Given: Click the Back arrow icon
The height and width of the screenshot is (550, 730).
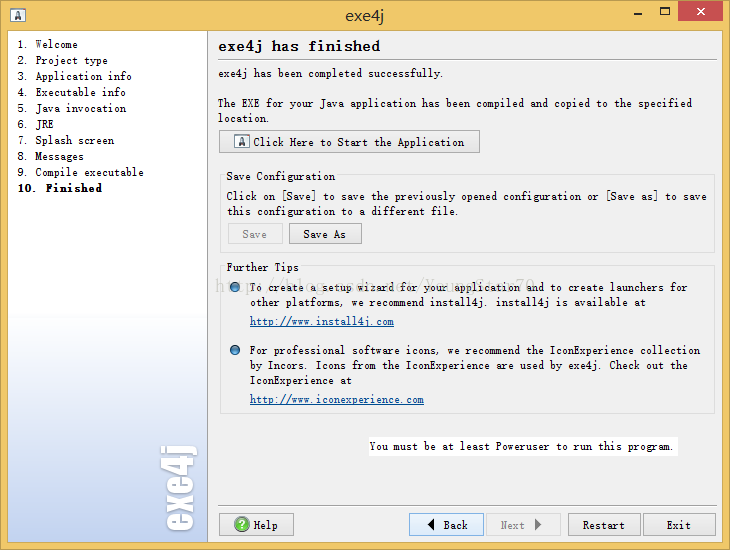Looking at the screenshot, I should pyautogui.click(x=431, y=524).
